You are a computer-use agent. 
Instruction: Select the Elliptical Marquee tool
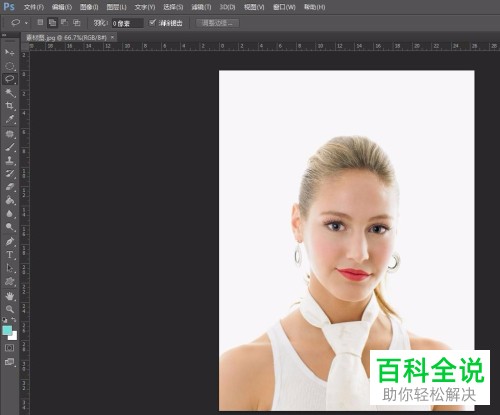click(x=10, y=66)
